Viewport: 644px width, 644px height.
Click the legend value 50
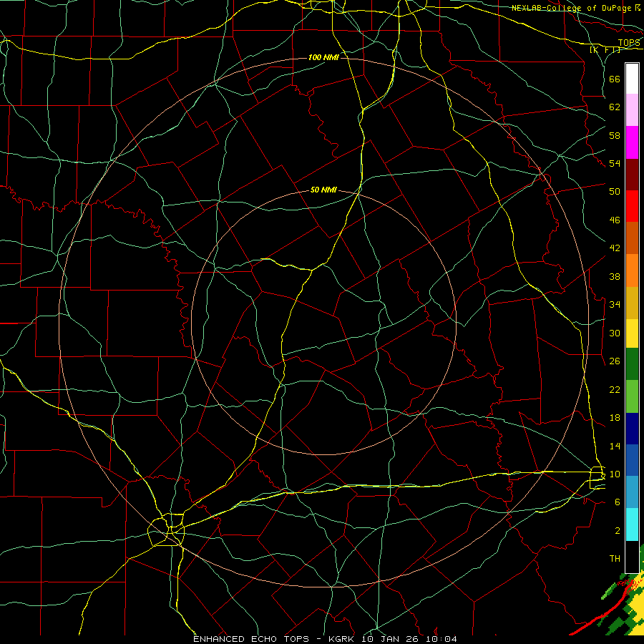point(615,191)
